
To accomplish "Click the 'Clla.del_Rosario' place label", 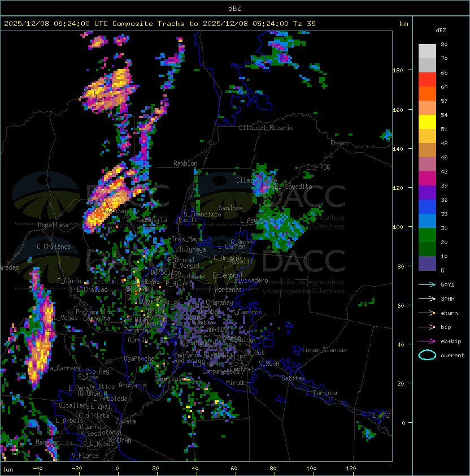I will (x=266, y=128).
